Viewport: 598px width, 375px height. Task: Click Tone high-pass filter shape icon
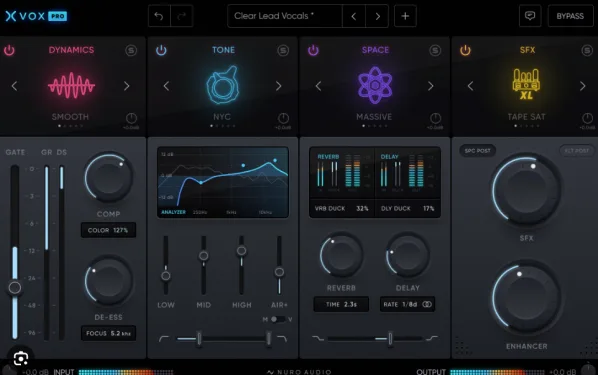tap(164, 339)
